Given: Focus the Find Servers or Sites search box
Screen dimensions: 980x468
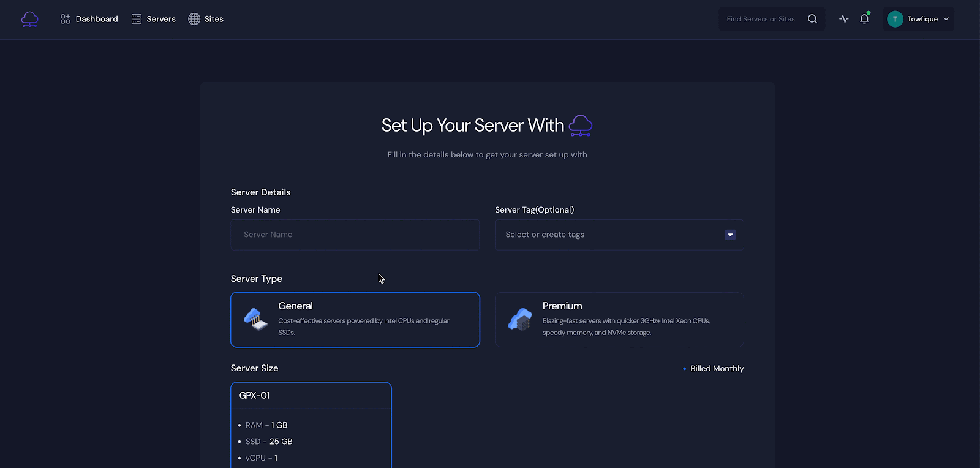Looking at the screenshot, I should pyautogui.click(x=761, y=19).
